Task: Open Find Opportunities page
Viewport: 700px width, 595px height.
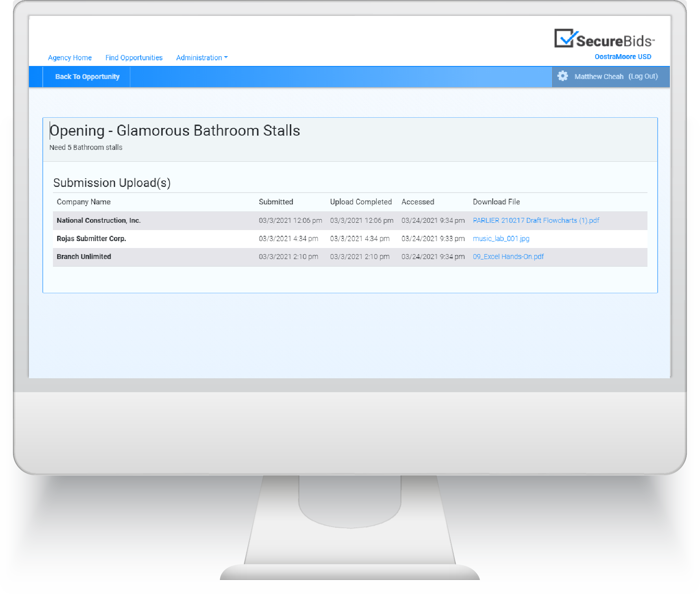Action: (x=134, y=57)
